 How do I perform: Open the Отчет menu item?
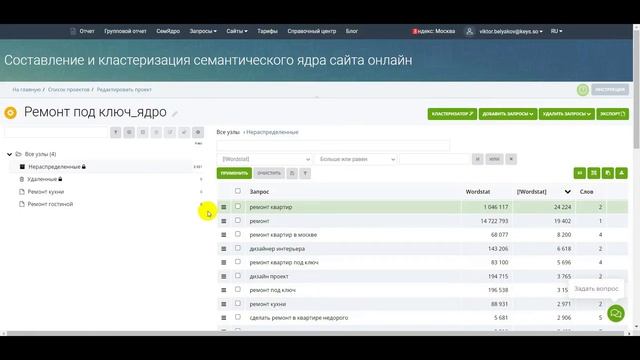point(87,31)
